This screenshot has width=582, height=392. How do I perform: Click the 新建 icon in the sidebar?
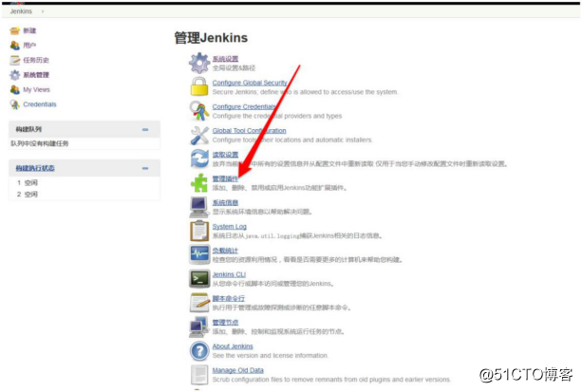(15, 30)
